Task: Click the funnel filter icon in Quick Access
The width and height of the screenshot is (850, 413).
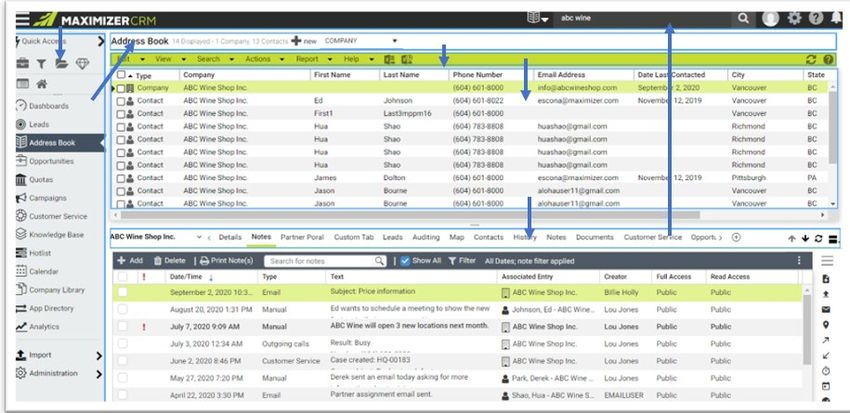Action: [41, 64]
